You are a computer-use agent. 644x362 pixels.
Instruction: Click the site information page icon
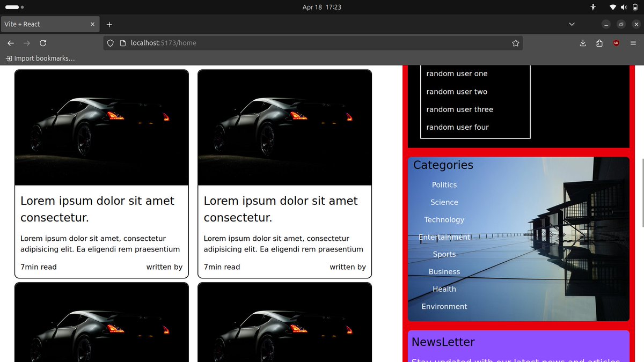(x=122, y=43)
